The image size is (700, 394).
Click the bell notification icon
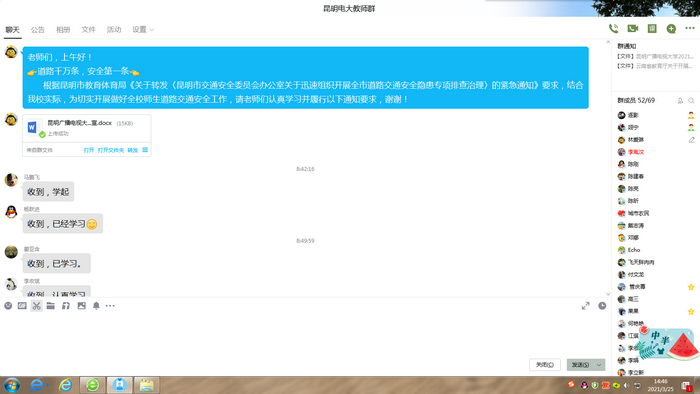96,306
